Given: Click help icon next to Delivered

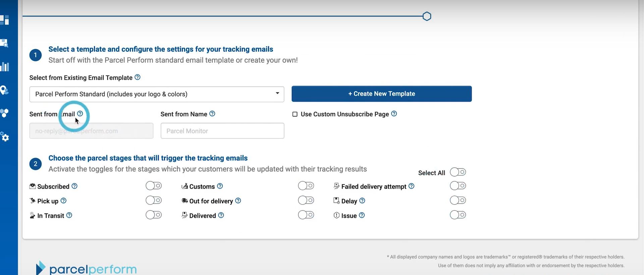Looking at the screenshot, I should pos(221,215).
